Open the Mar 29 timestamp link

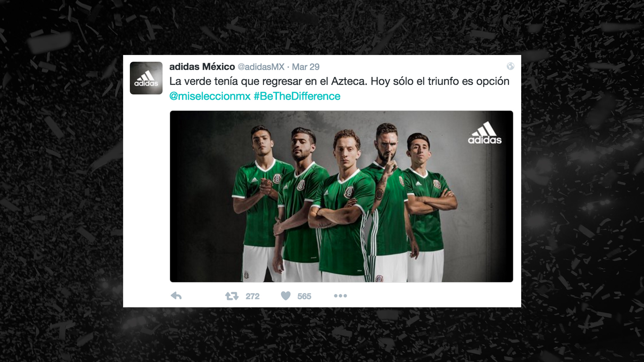click(306, 67)
